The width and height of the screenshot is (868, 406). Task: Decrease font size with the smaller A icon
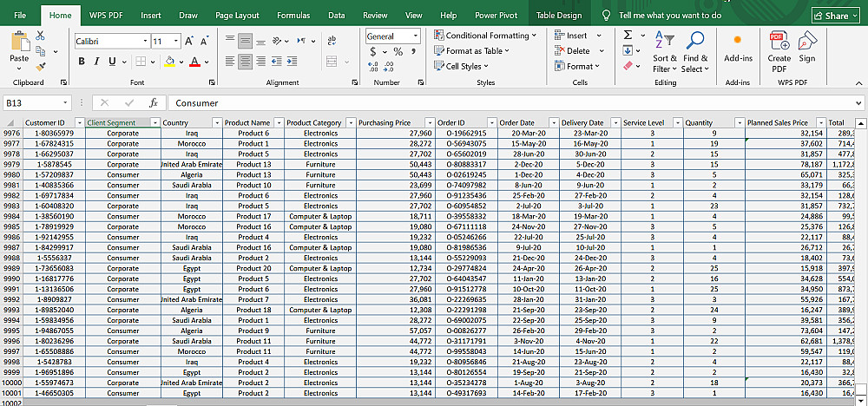point(204,42)
